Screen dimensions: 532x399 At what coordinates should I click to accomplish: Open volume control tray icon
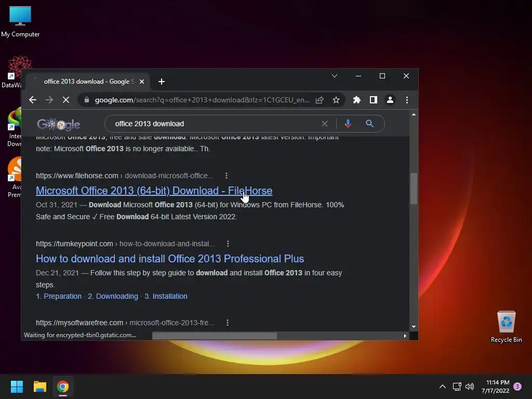470,387
